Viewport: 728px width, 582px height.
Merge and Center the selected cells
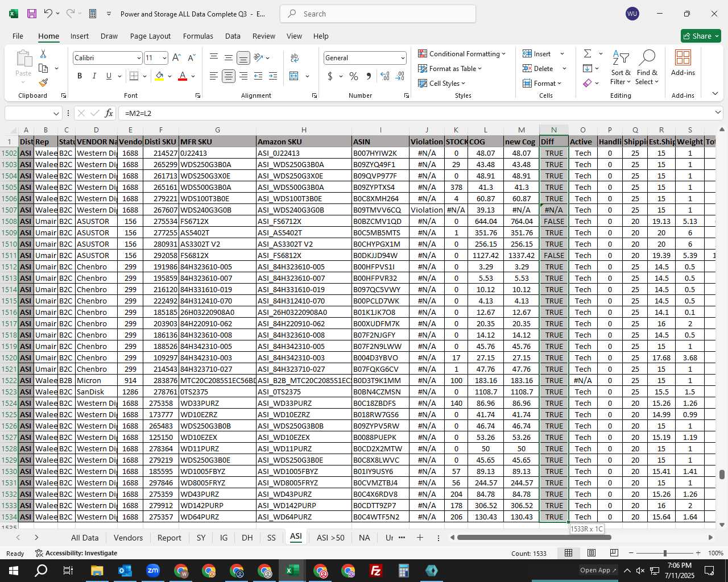[x=294, y=76]
